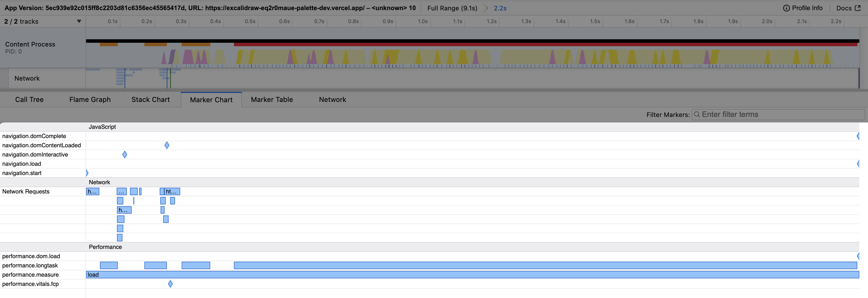This screenshot has width=868, height=298.
Task: Select the Marker Chart tab
Action: tap(211, 100)
